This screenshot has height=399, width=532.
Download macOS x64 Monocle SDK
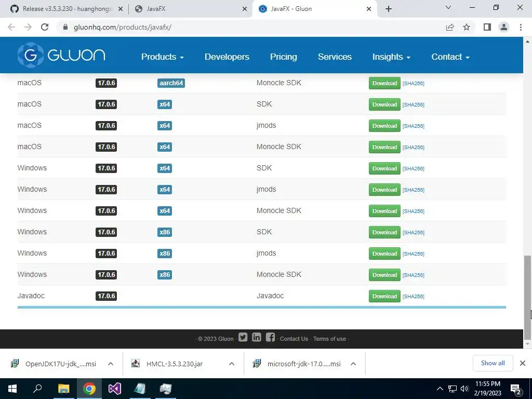(384, 147)
